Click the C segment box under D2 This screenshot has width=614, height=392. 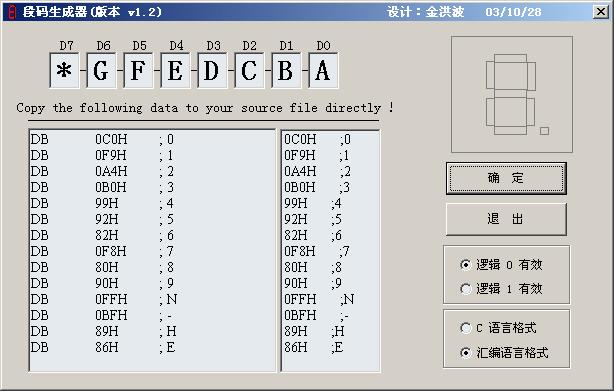[x=249, y=71]
